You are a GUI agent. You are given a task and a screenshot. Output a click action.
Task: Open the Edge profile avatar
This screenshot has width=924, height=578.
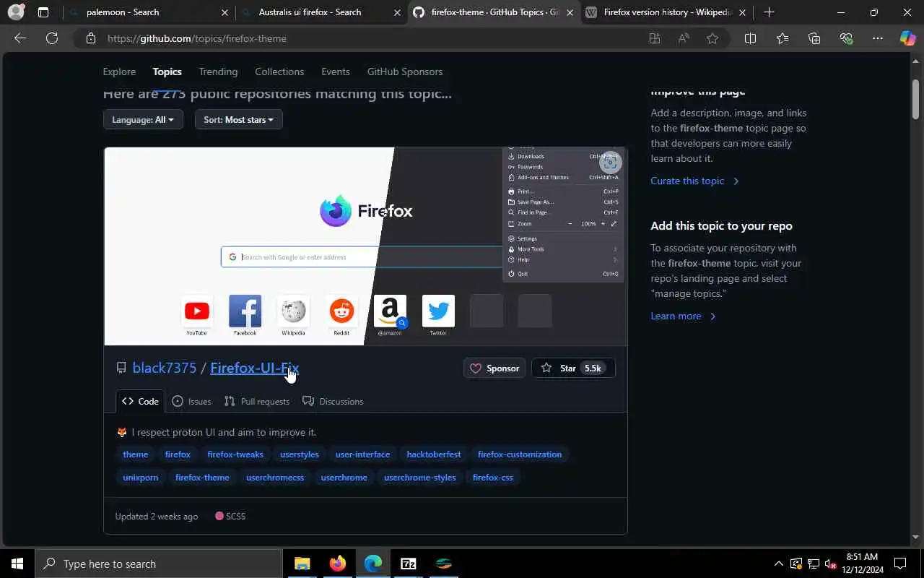(x=16, y=12)
